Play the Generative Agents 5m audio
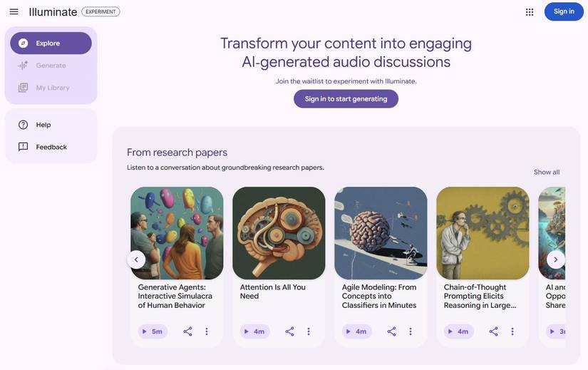 153,332
